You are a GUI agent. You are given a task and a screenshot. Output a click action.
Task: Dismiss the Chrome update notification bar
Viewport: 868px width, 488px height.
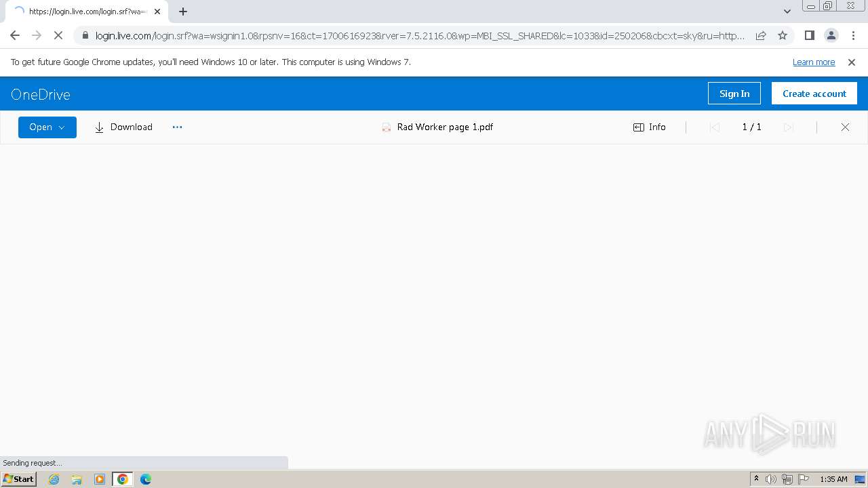(x=852, y=62)
